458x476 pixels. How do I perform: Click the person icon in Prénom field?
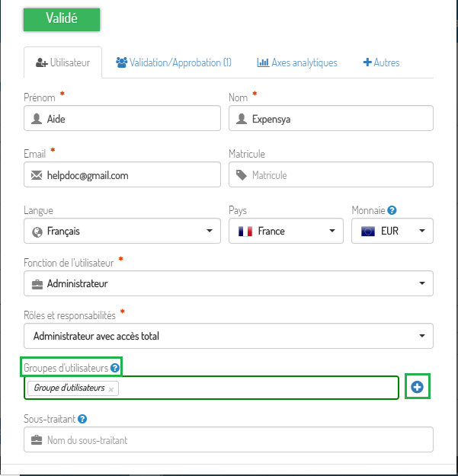pos(37,119)
